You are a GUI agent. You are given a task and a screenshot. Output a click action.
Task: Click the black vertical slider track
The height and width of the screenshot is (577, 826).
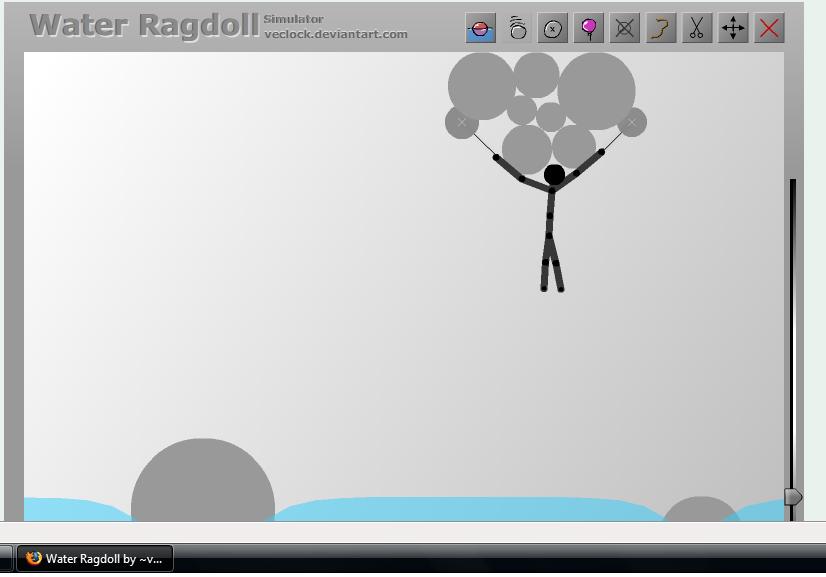pos(793,349)
